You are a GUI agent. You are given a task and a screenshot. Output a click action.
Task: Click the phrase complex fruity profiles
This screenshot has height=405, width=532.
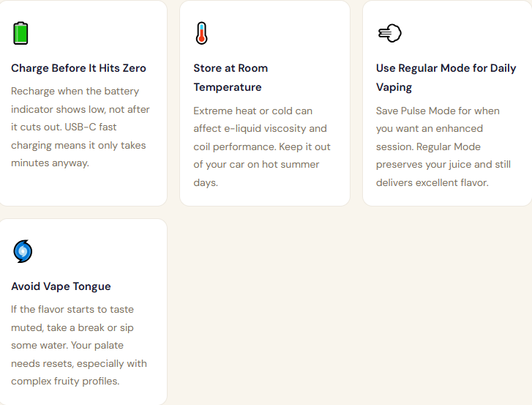click(x=64, y=381)
